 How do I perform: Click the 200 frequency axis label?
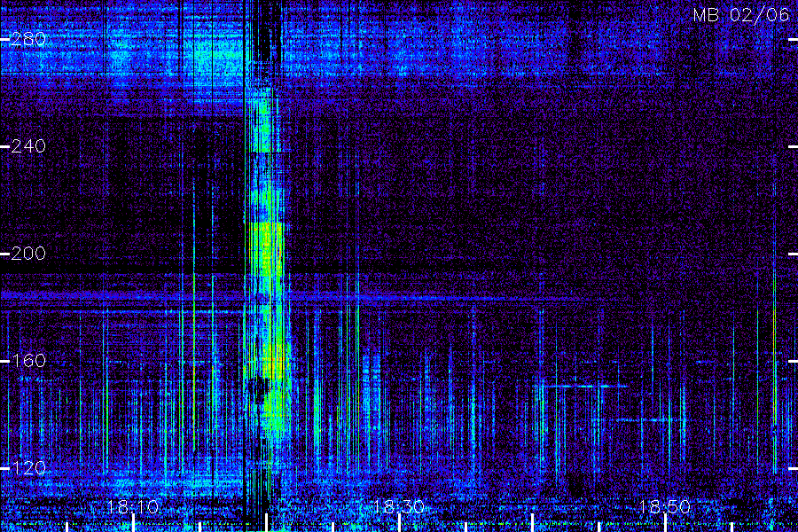click(28, 254)
